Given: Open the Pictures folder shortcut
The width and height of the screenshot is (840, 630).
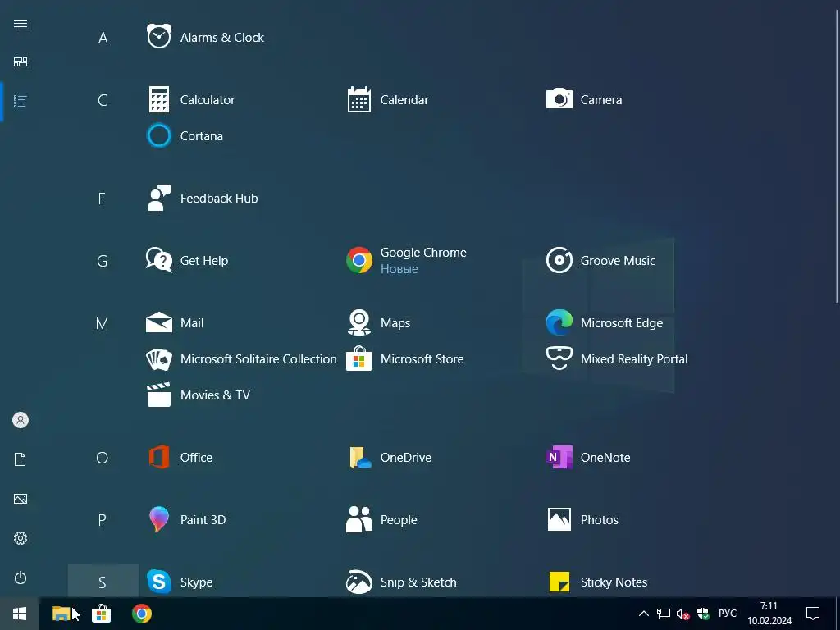Looking at the screenshot, I should coord(21,499).
